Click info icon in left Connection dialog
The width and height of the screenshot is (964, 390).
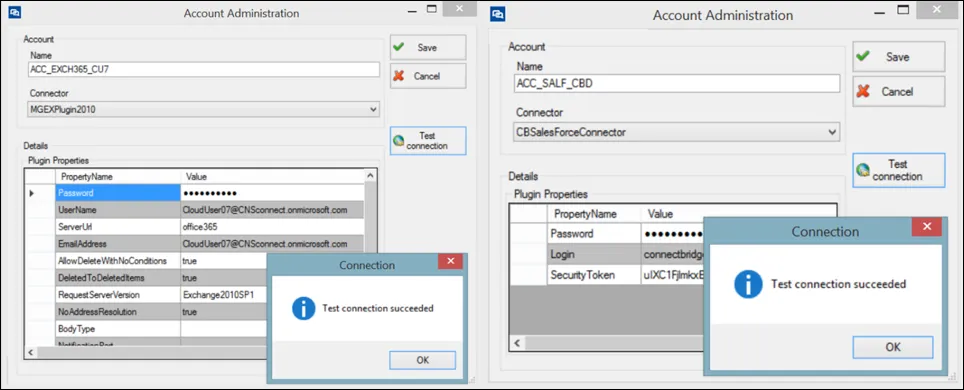(304, 308)
